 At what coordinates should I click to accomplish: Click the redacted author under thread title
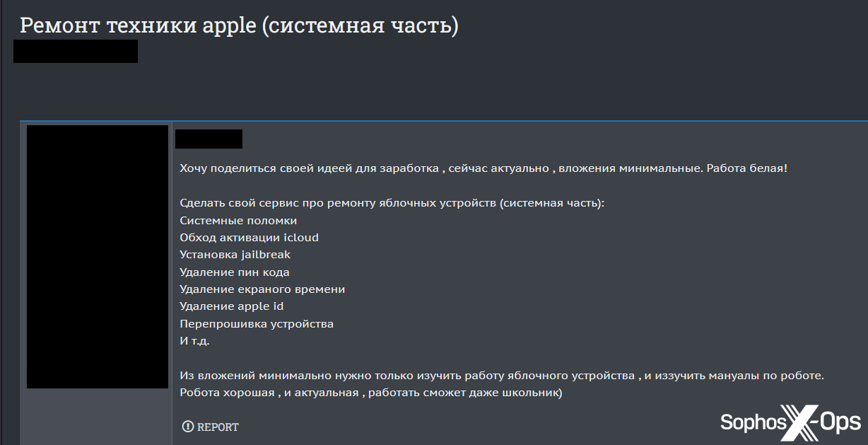pos(76,52)
